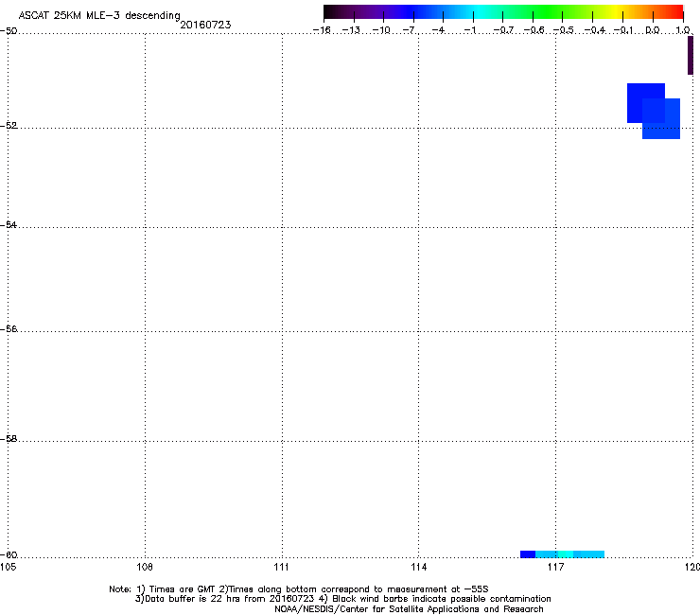Screen dimensions: 700x615
Task: Click the color bar label '-0.1'
Action: (623, 30)
